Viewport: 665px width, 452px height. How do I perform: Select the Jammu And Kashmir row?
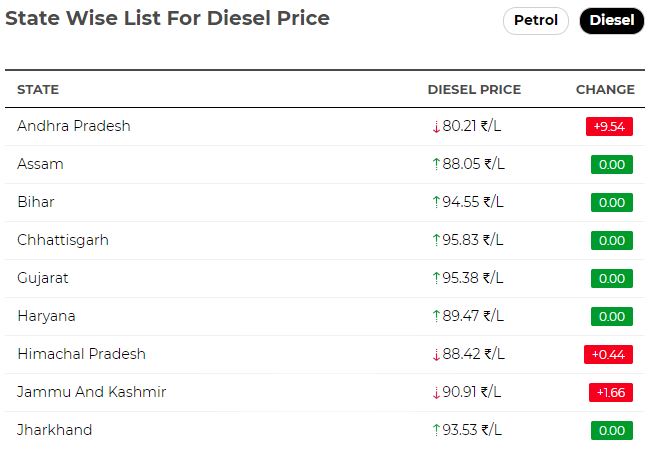tap(325, 392)
